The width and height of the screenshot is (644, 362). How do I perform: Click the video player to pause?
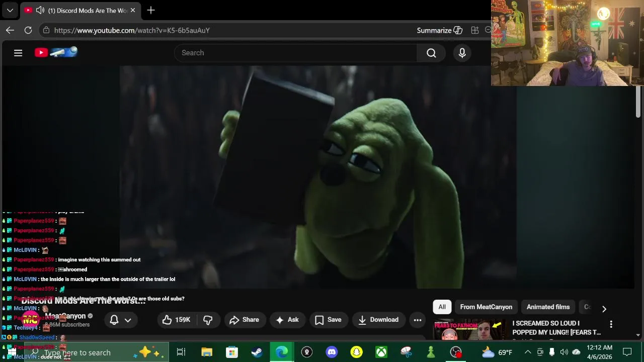tap(318, 177)
